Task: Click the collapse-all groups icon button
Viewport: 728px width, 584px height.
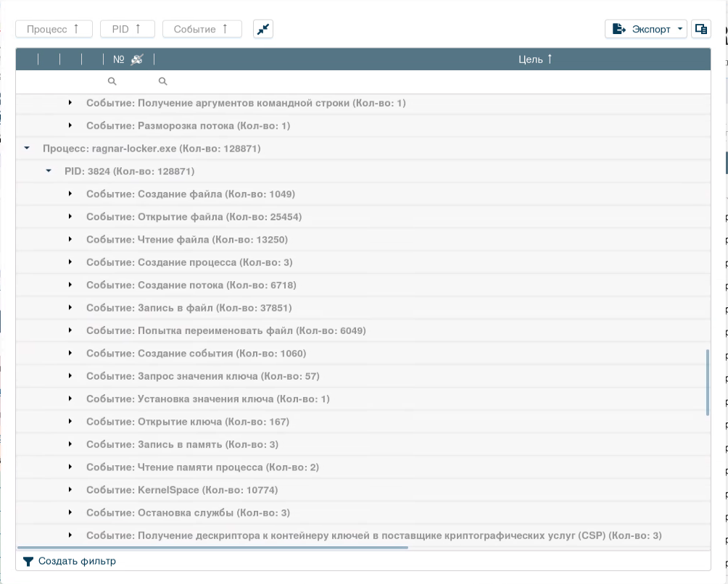Action: 263,29
